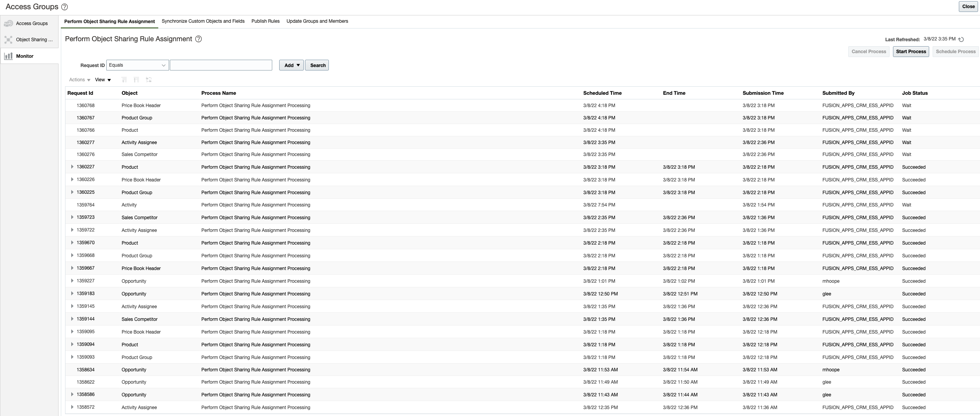980x416 pixels.
Task: Expand row for request 1359227
Action: [72, 281]
